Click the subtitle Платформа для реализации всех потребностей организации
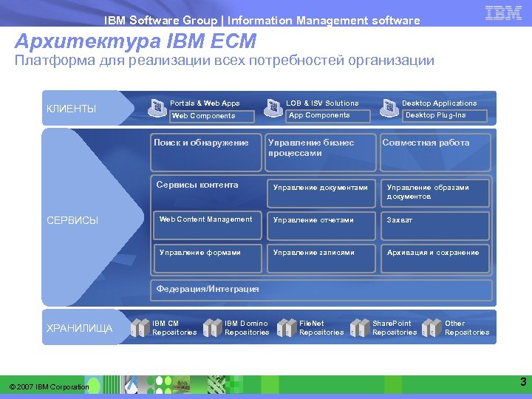This screenshot has height=399, width=532. click(225, 61)
